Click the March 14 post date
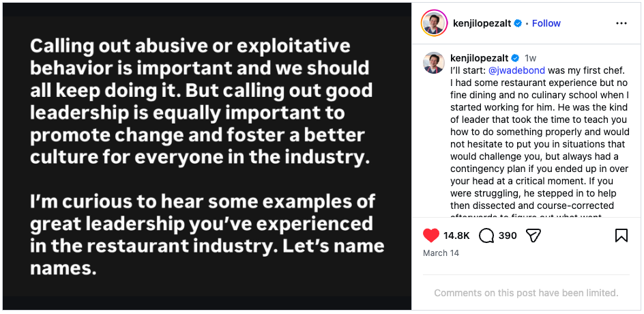This screenshot has width=644, height=314. [x=441, y=253]
